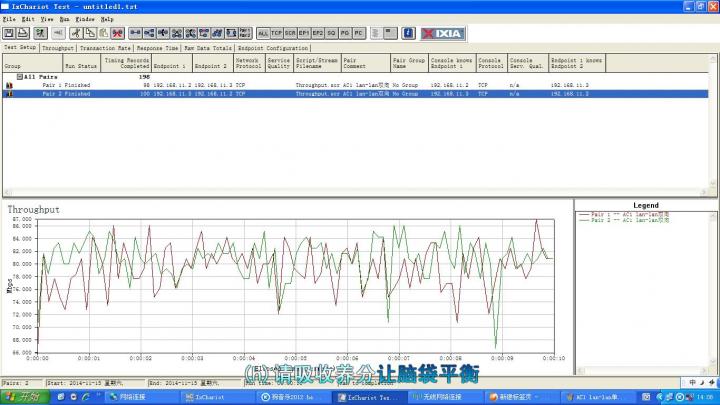Click the Pair Comment column header
The width and height of the screenshot is (720, 405).
coord(366,63)
